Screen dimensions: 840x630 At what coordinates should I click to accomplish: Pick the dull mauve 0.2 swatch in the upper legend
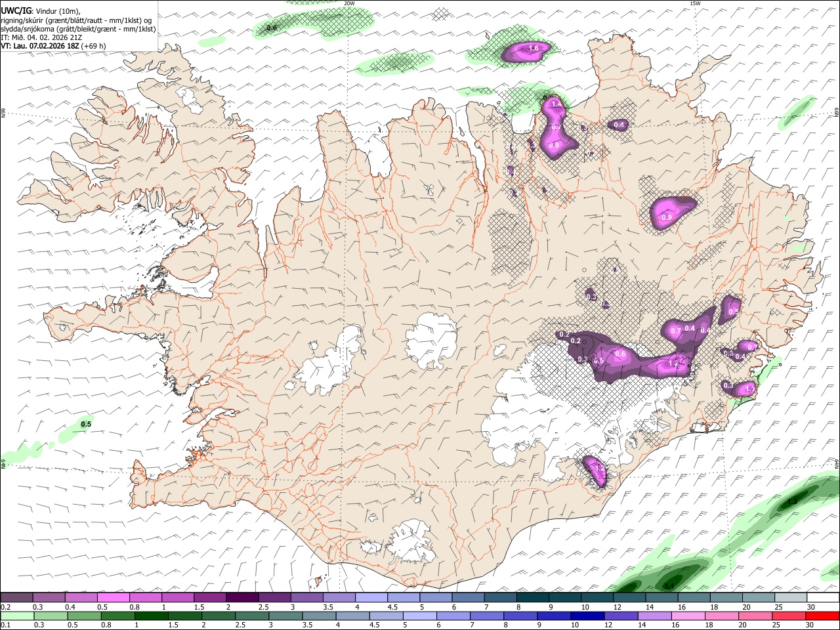(x=17, y=598)
